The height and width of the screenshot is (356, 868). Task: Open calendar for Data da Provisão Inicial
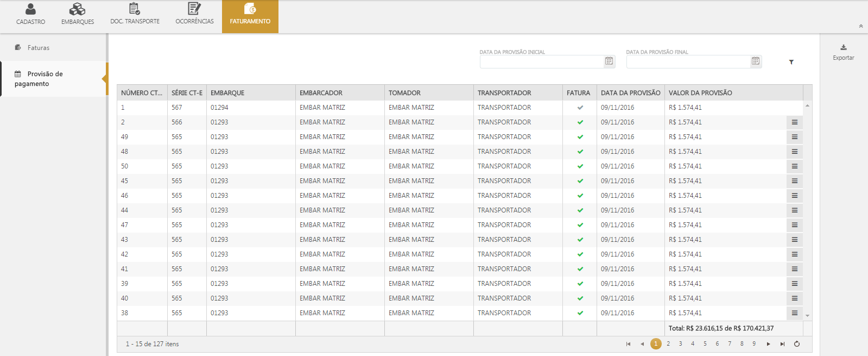click(609, 61)
